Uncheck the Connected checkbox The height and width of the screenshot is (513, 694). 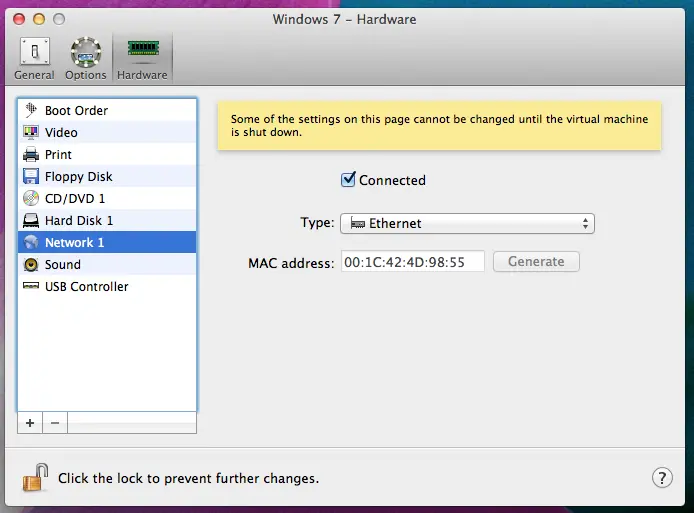349,180
